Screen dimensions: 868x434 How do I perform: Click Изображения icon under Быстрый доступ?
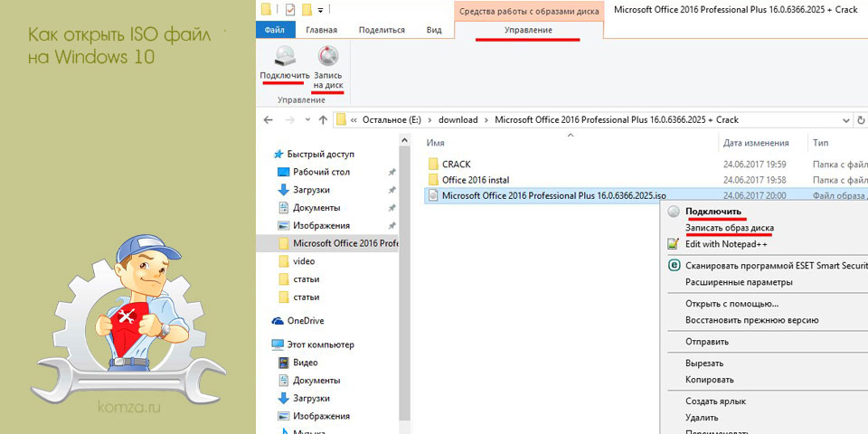(283, 226)
